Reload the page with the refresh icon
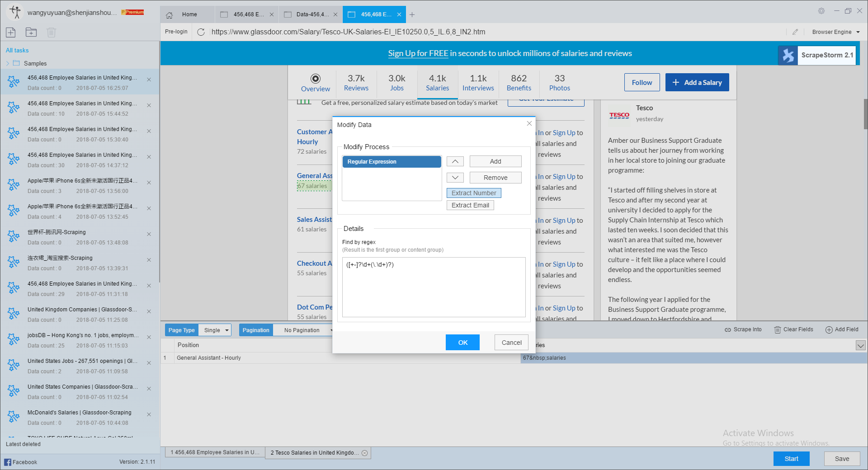This screenshot has height=470, width=868. coord(201,32)
